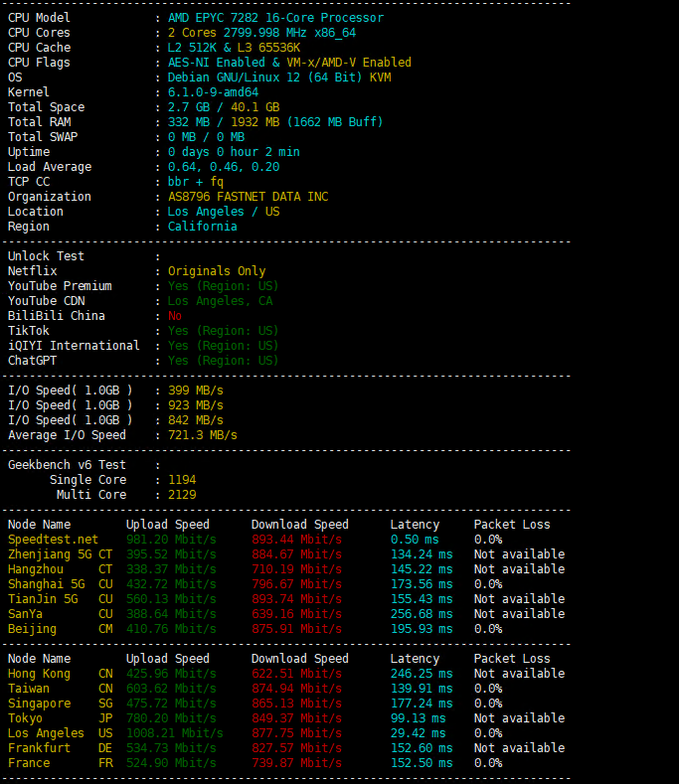
Task: Click the Zhenjiang 5G node name
Action: [x=50, y=554]
